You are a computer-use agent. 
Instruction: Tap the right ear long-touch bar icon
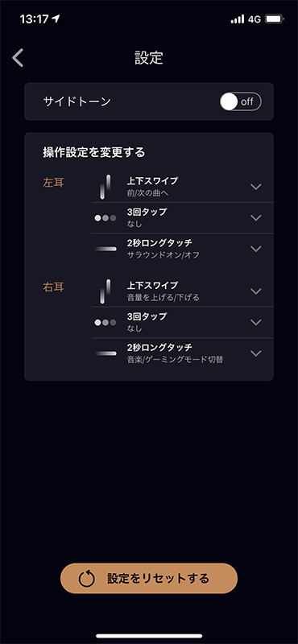click(x=106, y=353)
